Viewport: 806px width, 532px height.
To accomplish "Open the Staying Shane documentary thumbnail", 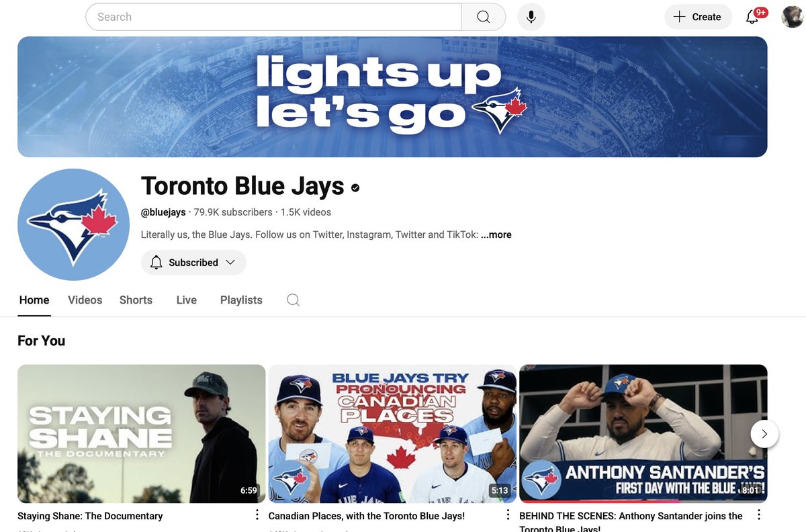I will pyautogui.click(x=142, y=434).
